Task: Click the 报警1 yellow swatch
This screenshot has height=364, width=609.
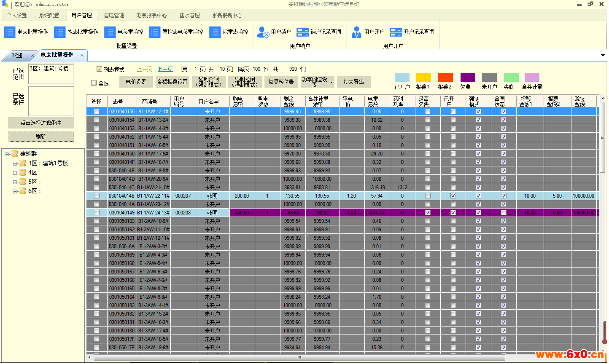Action: click(423, 78)
